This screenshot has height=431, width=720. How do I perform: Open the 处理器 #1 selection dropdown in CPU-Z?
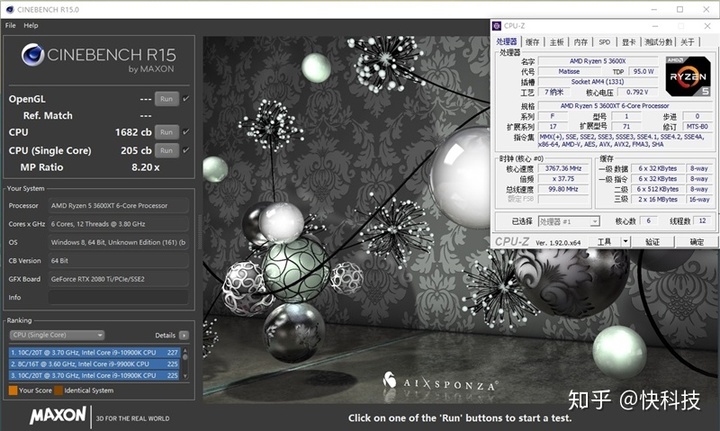click(569, 222)
